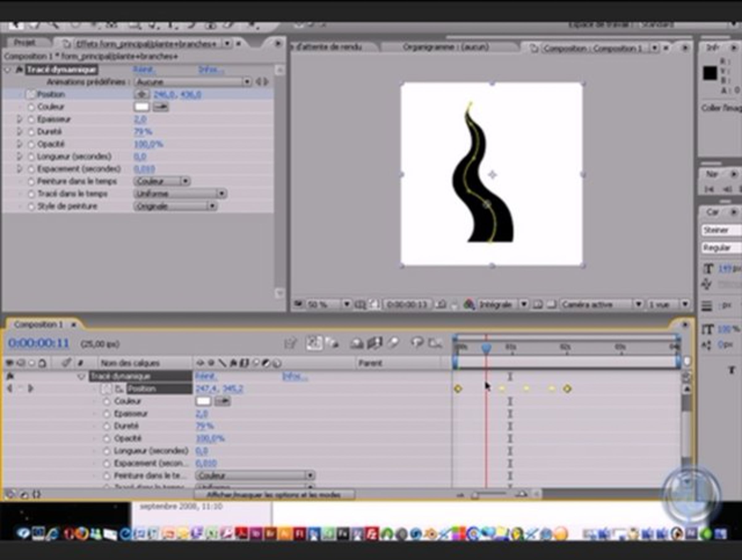Click the last Position keyframe diamond
Screen dimensions: 742x560
(567, 389)
